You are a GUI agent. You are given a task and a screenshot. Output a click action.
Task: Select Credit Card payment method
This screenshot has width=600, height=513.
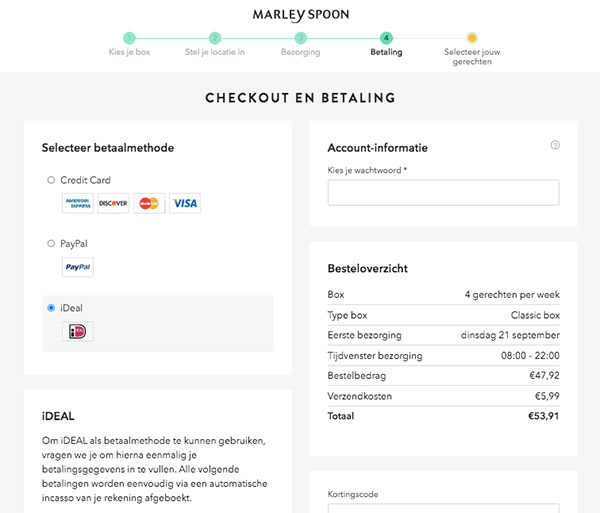point(51,180)
